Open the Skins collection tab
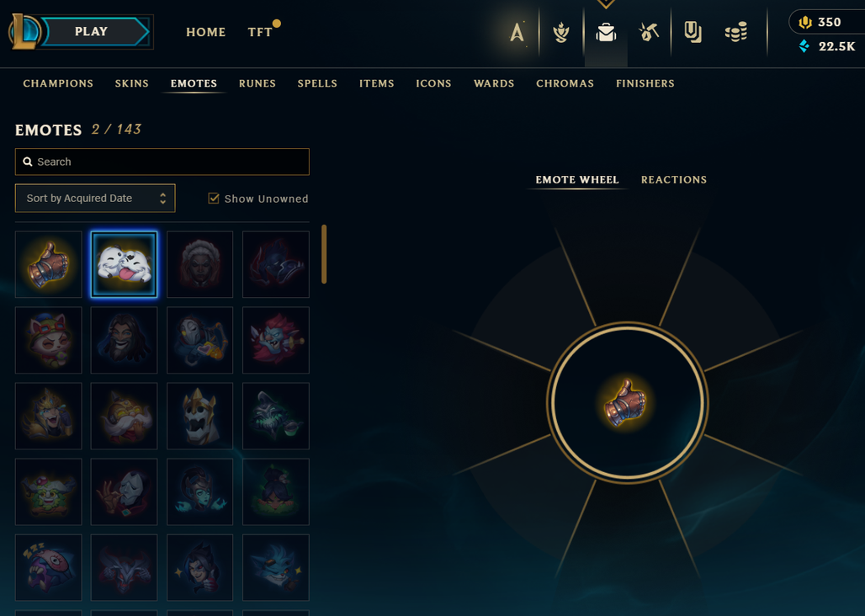 [x=132, y=83]
